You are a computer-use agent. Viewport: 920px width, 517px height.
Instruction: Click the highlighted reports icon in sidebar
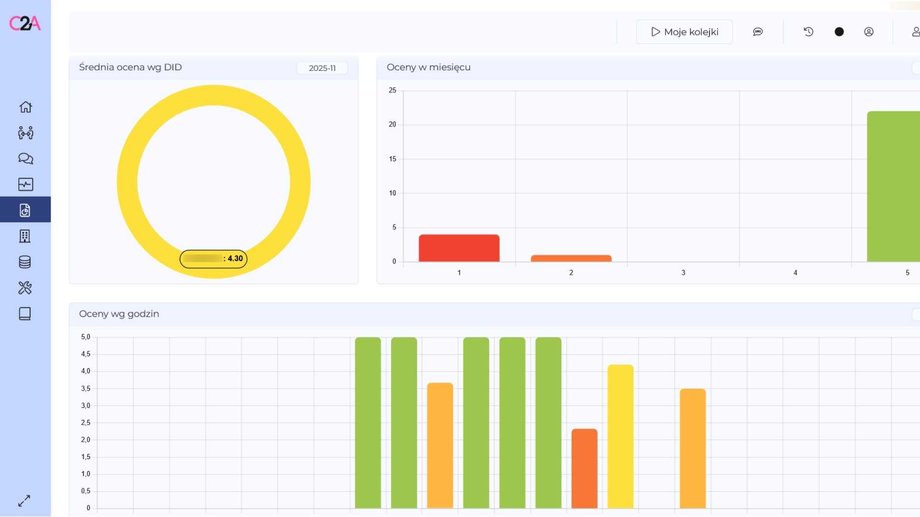point(25,210)
